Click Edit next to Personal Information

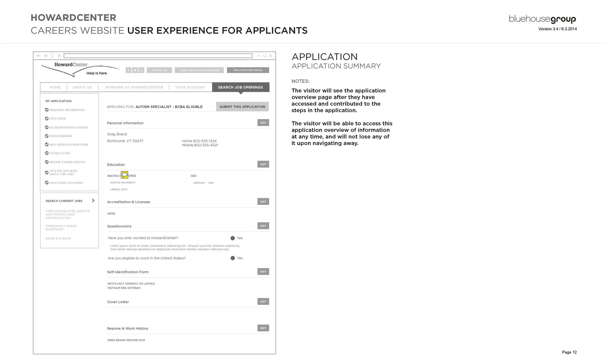263,122
